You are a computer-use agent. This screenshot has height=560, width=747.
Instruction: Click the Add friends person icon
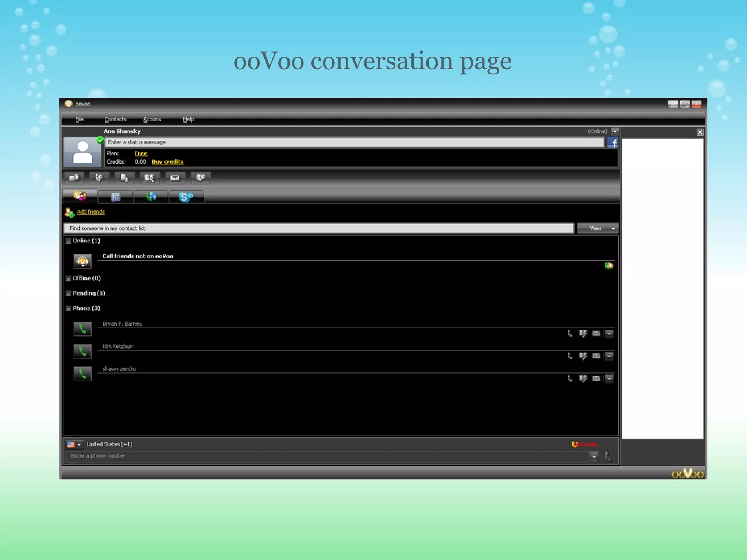click(x=69, y=212)
